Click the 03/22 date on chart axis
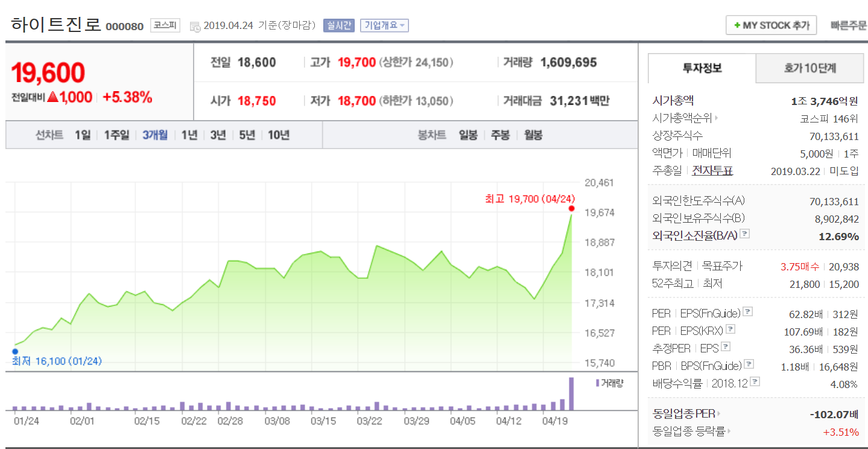Viewport: 868px width, 449px height. pos(369,421)
